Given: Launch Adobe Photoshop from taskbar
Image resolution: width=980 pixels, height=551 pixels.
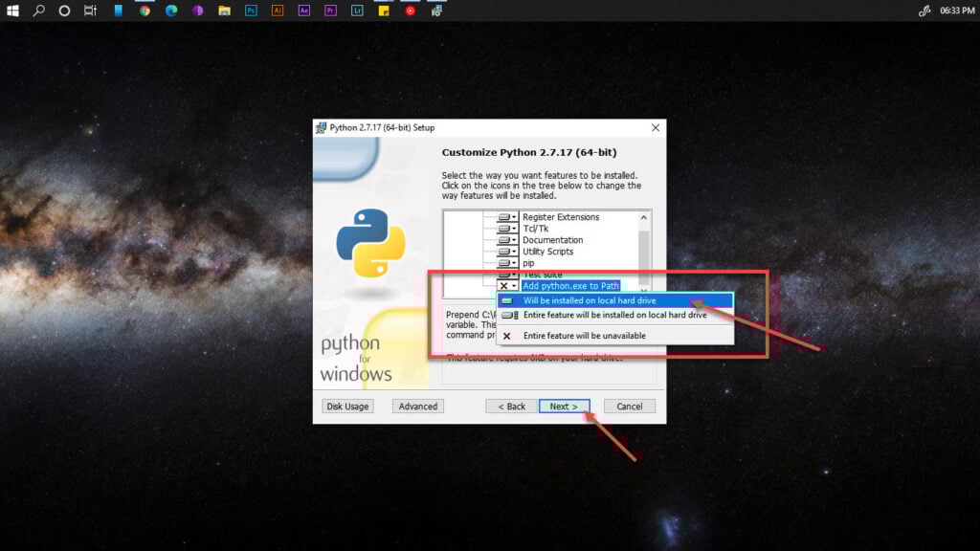Looking at the screenshot, I should pos(251,11).
